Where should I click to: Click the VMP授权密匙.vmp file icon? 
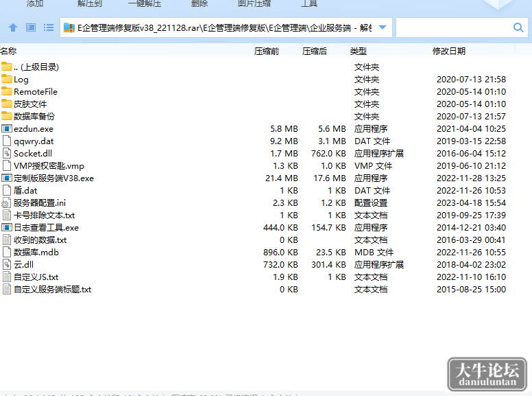7,165
